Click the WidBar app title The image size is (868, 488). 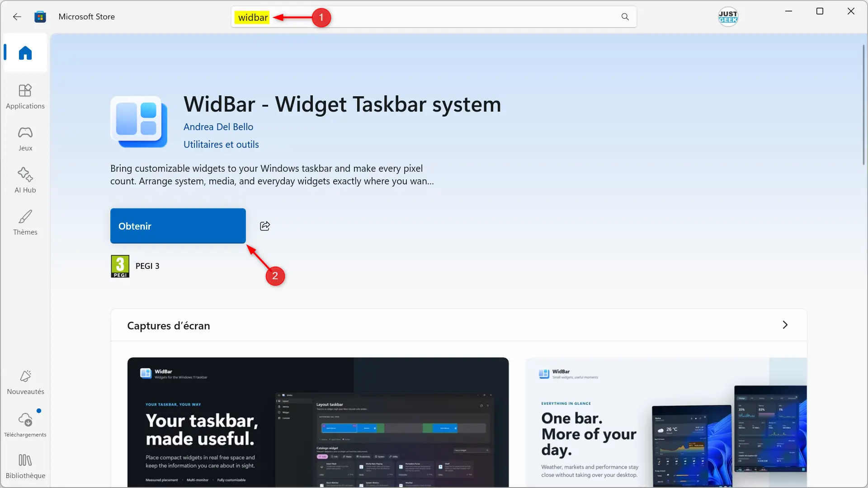click(342, 104)
